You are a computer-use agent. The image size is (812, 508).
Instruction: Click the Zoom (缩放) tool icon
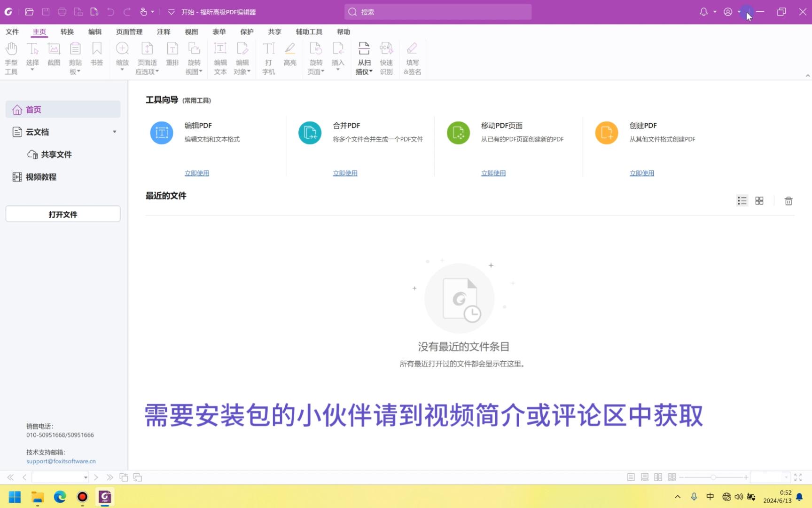(122, 49)
